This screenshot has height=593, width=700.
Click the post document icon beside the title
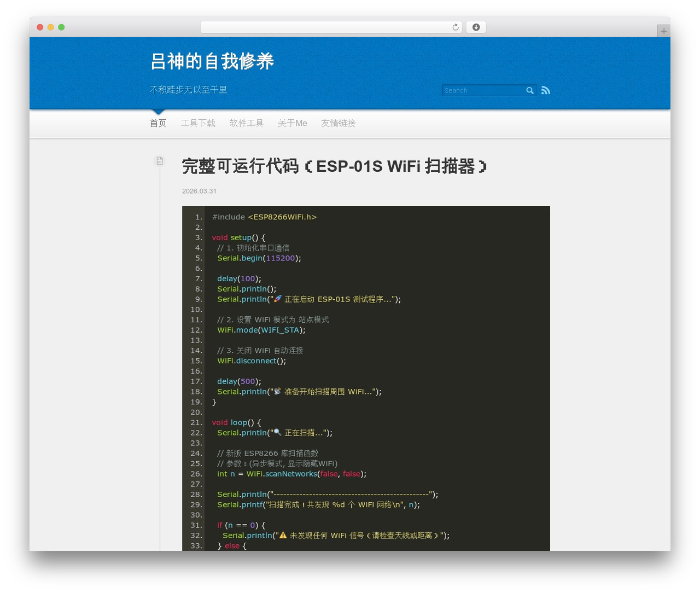pos(160,161)
